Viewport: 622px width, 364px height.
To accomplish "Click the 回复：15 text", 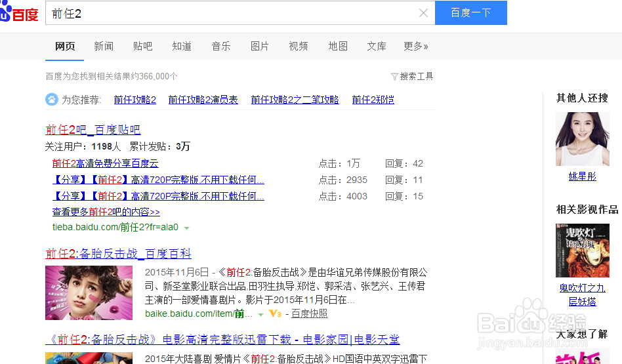I will pos(404,196).
